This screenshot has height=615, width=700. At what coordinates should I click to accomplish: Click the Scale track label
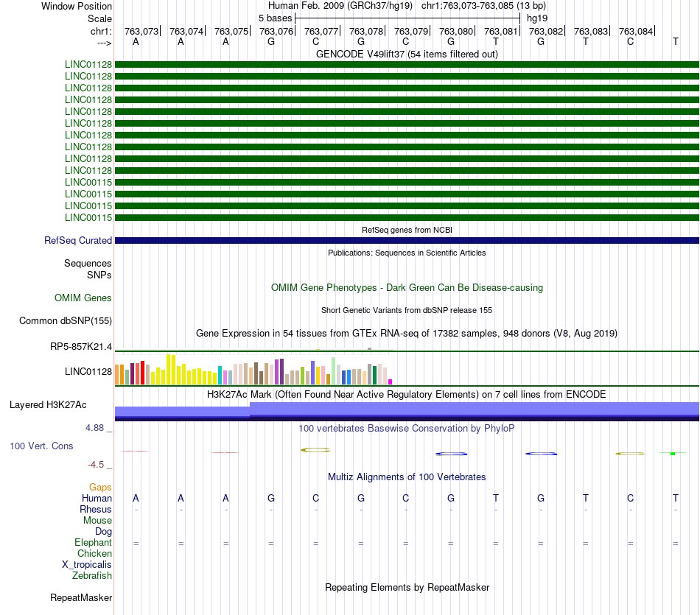(99, 18)
